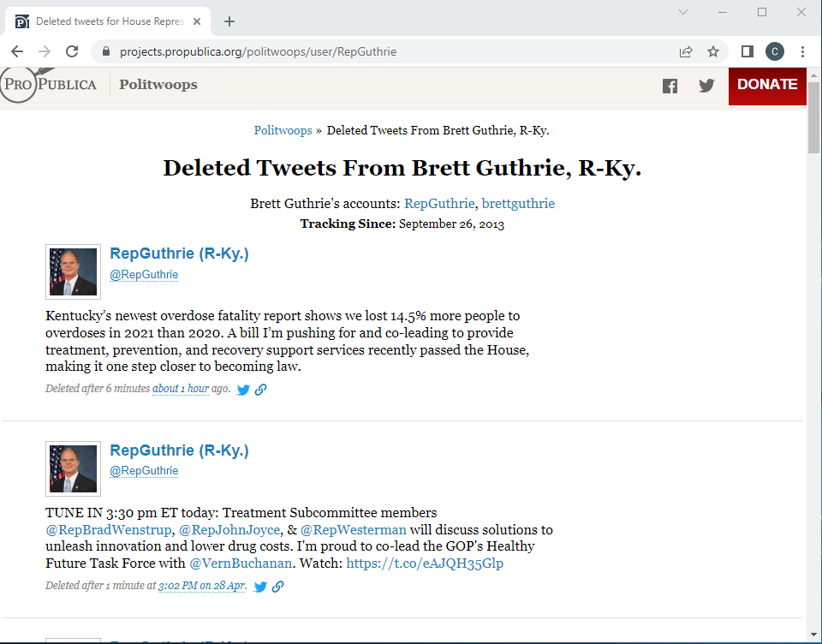
Task: Open ProPublica Facebook page icon
Action: coord(670,86)
